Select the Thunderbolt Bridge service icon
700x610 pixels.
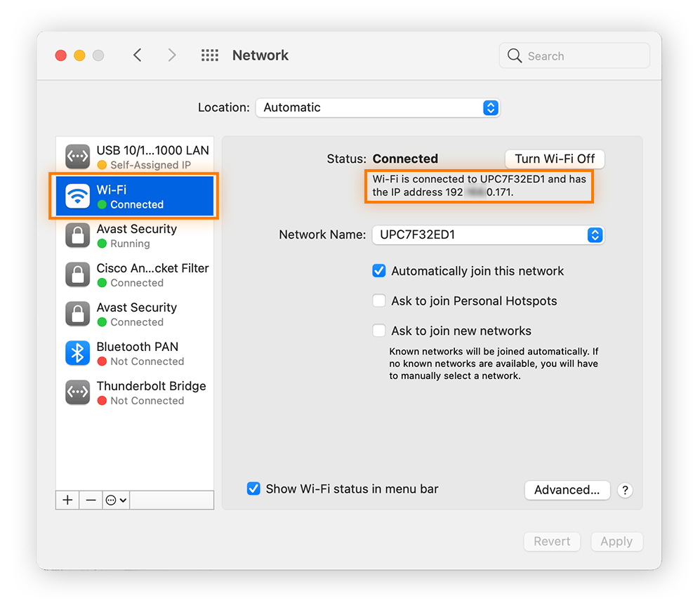pos(77,392)
